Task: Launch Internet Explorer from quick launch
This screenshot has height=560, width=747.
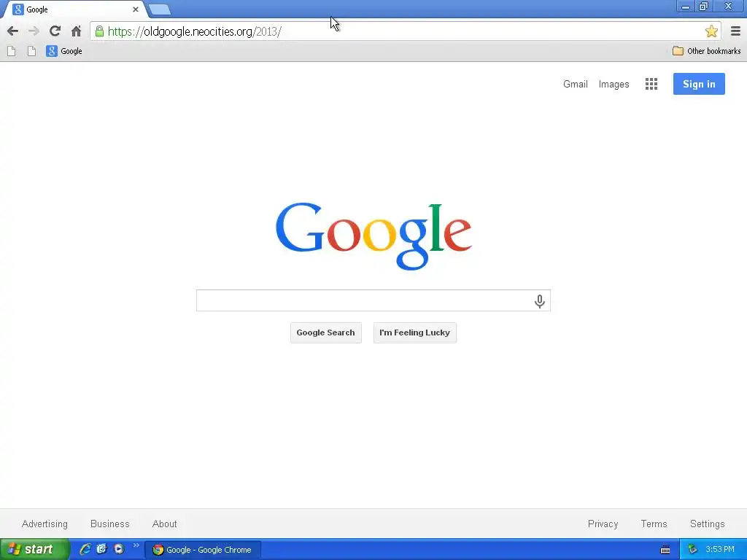Action: click(x=85, y=549)
